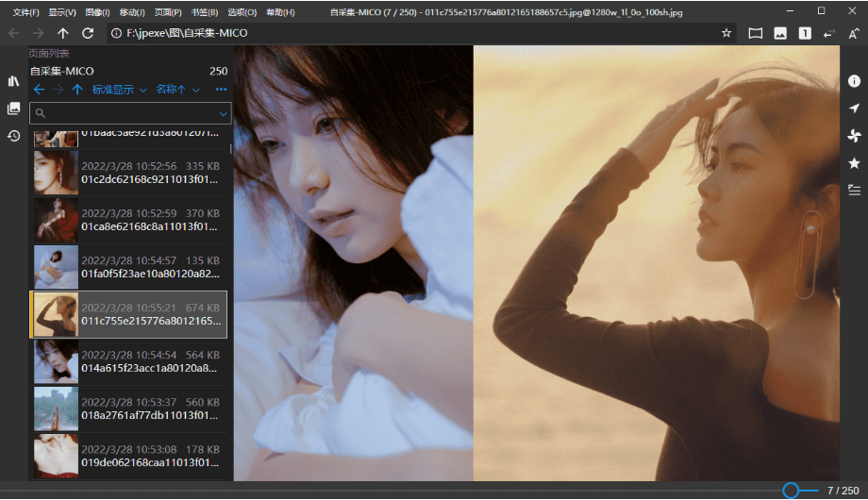868x500 pixels.
Task: Open the 文件(F) menu
Action: tap(25, 12)
